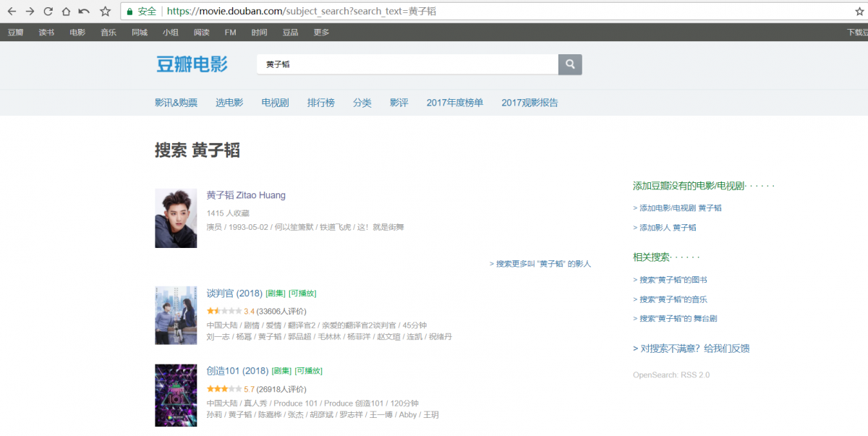
Task: Click the 剧集 tag beside 谈判官
Action: coord(276,294)
